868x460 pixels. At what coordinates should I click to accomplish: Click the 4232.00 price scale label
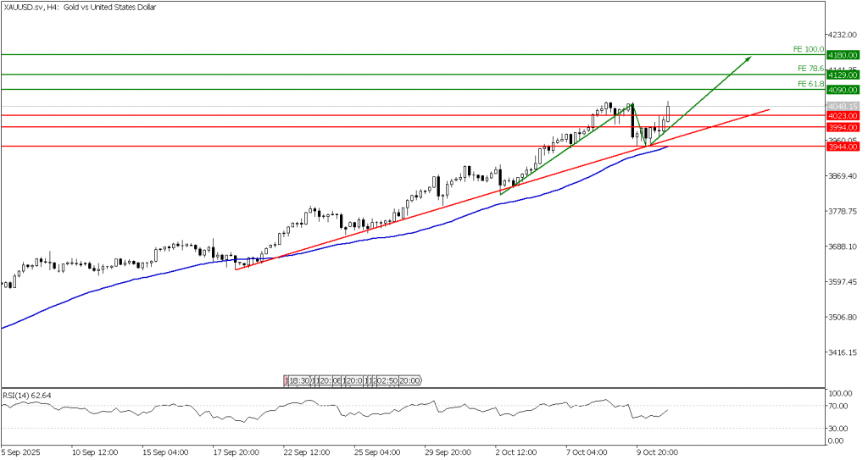click(x=845, y=35)
